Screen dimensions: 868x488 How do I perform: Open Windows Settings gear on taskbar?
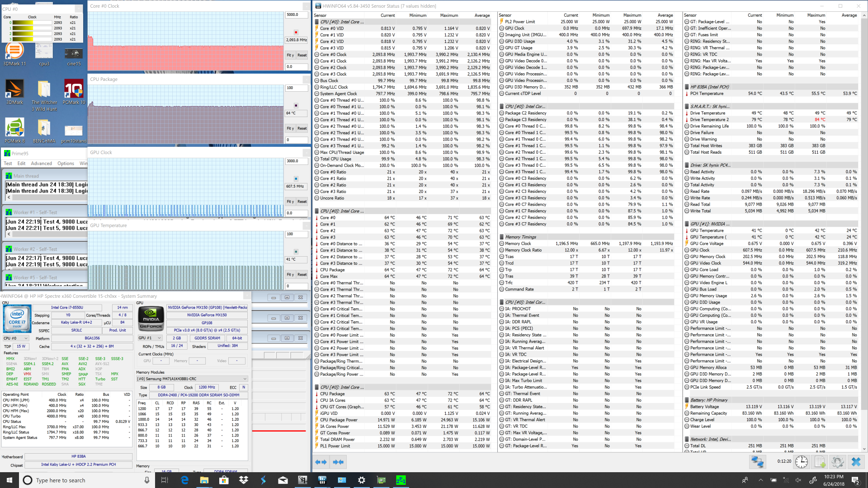point(362,480)
